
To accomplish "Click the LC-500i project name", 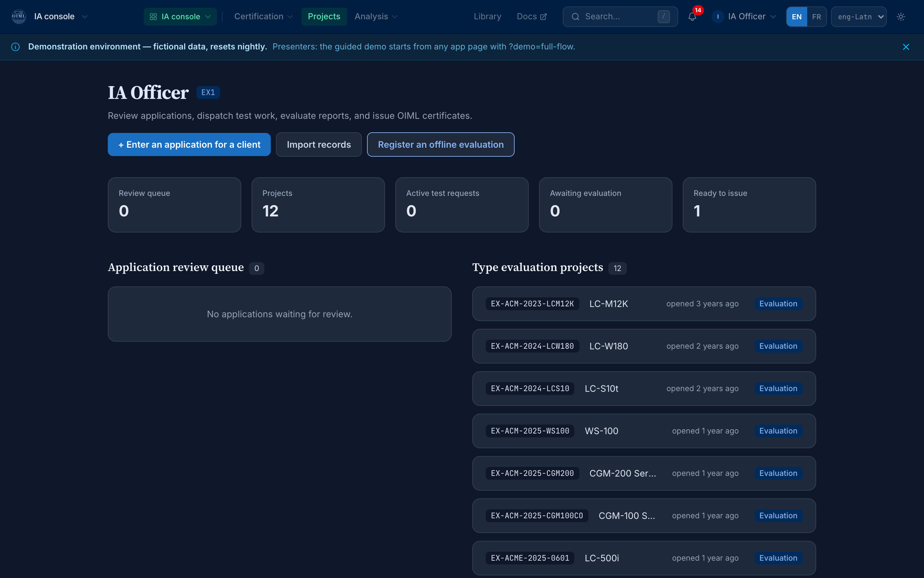I will [602, 558].
